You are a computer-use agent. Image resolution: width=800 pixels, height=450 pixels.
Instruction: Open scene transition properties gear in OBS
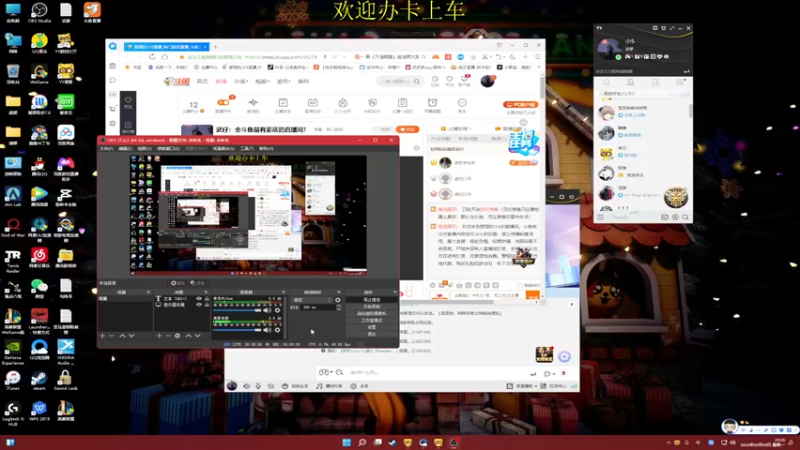tap(338, 300)
